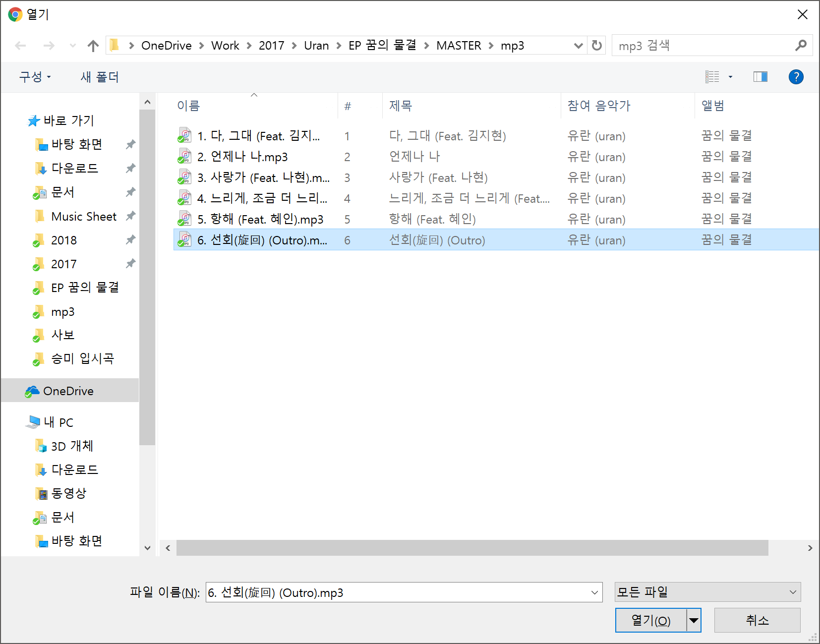Change view layout icon
820x644 pixels.
(712, 77)
